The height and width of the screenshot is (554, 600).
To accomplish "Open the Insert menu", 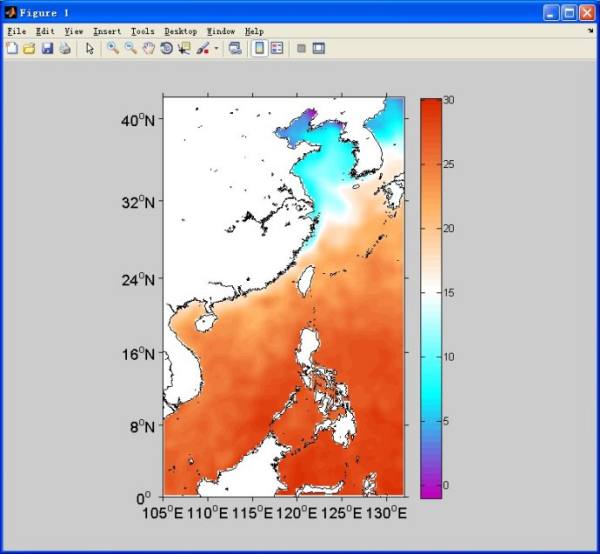I will click(106, 32).
